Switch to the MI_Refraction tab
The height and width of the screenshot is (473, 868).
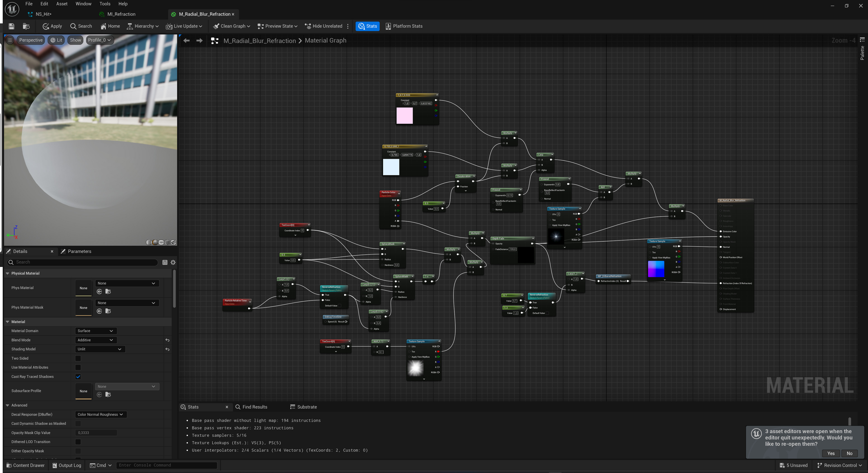(121, 14)
